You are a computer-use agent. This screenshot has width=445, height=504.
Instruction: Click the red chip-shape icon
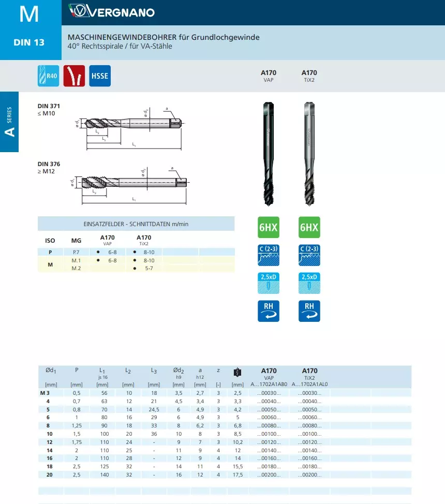74,76
